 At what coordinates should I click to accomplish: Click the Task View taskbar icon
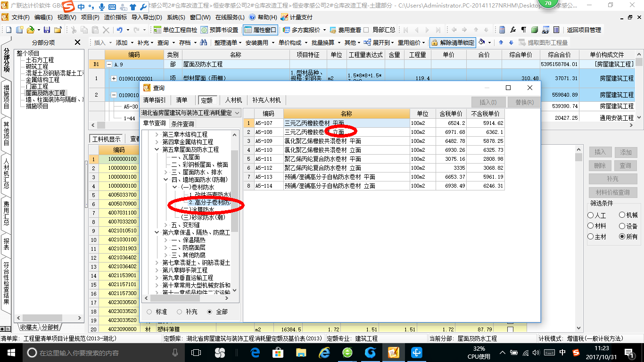(x=196, y=353)
